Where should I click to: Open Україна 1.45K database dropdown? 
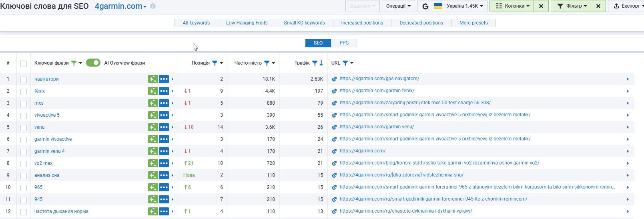[x=452, y=6]
